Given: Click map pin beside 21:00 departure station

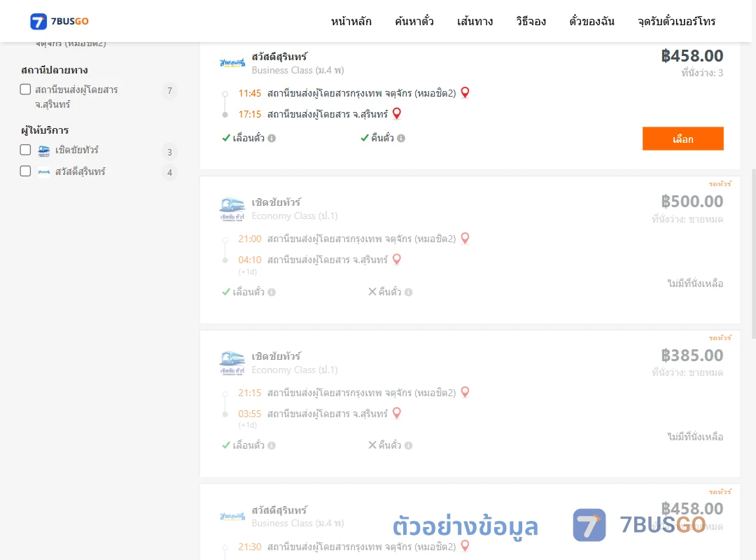Looking at the screenshot, I should [x=465, y=238].
